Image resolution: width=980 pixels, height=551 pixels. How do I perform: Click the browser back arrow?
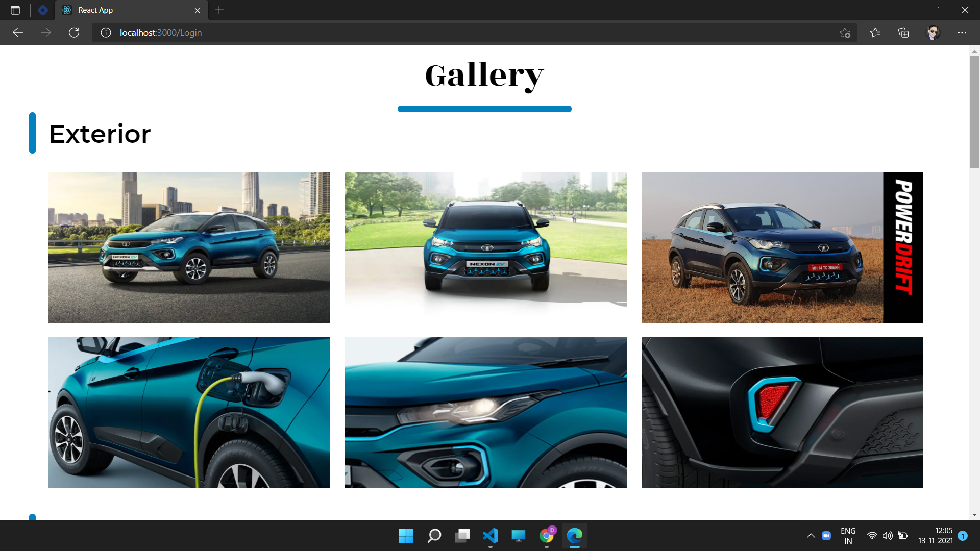pos(18,33)
